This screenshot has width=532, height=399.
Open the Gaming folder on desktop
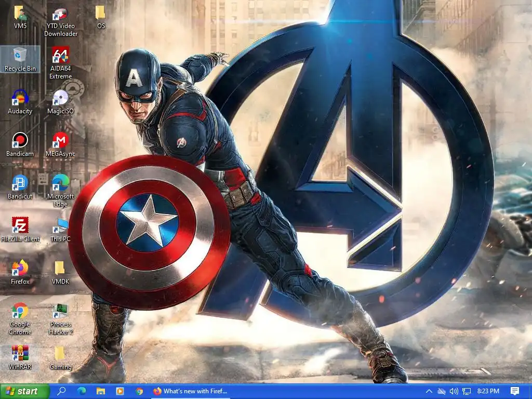60,357
